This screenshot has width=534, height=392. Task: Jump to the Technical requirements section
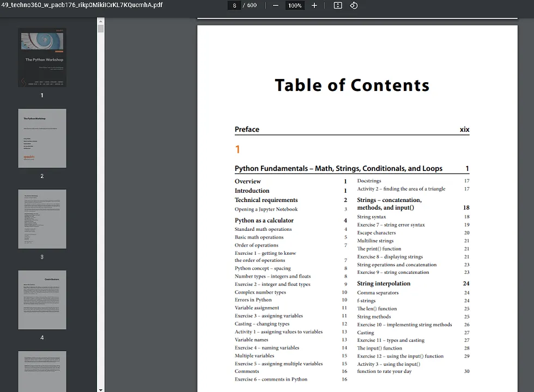coord(266,200)
